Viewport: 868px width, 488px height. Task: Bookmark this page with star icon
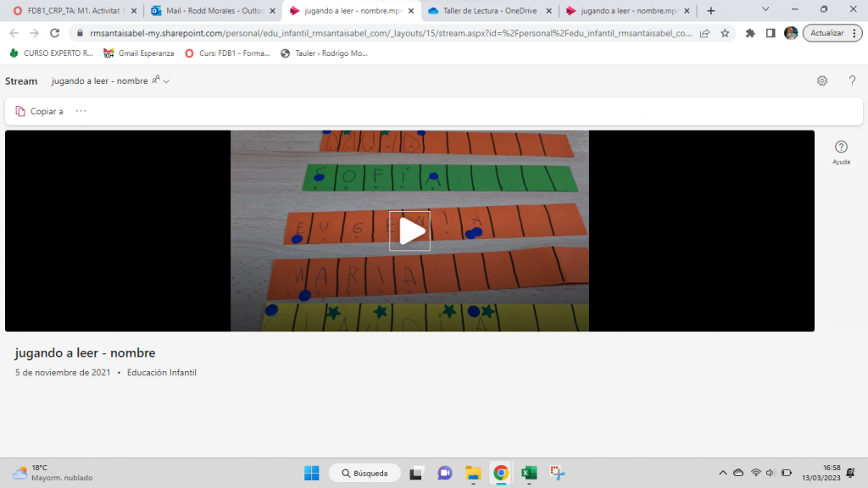coord(725,33)
